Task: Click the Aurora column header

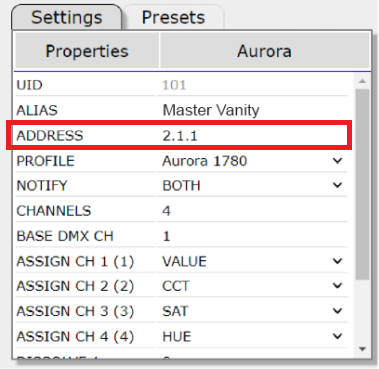Action: pos(265,51)
